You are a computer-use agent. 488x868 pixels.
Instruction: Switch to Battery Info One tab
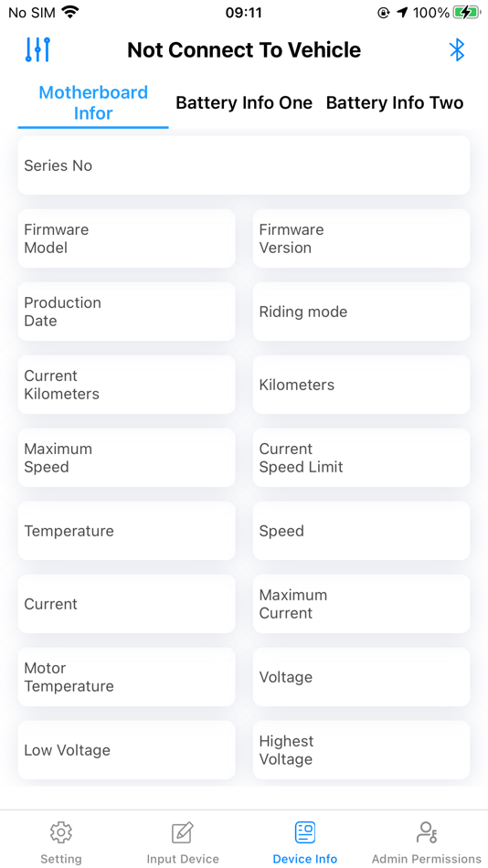244,102
